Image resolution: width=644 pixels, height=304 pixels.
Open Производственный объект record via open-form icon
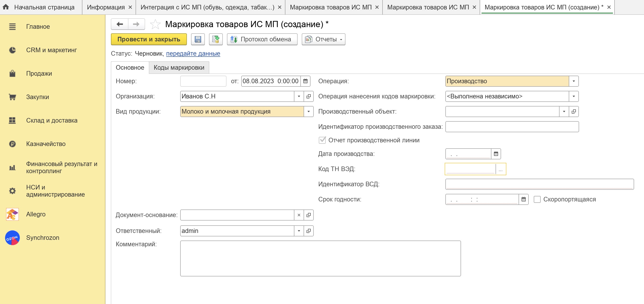(574, 112)
